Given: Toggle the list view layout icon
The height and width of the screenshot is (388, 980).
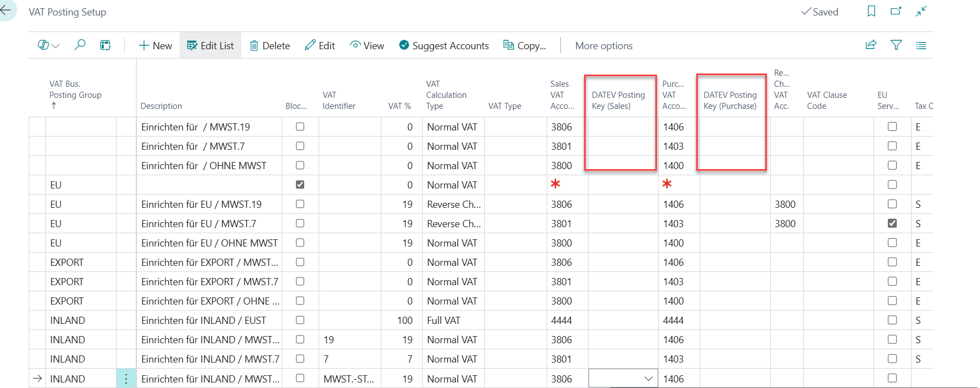Looking at the screenshot, I should [x=921, y=45].
